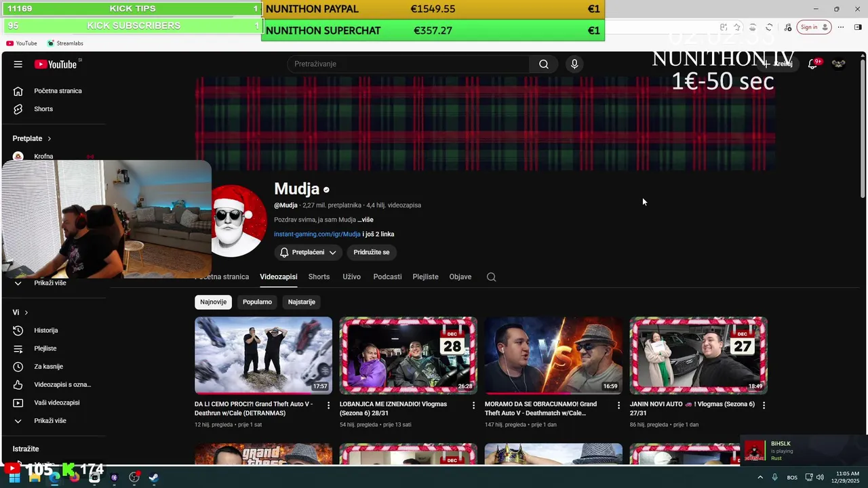The image size is (868, 488).
Task: Open Steam from the taskbar
Action: tap(154, 477)
